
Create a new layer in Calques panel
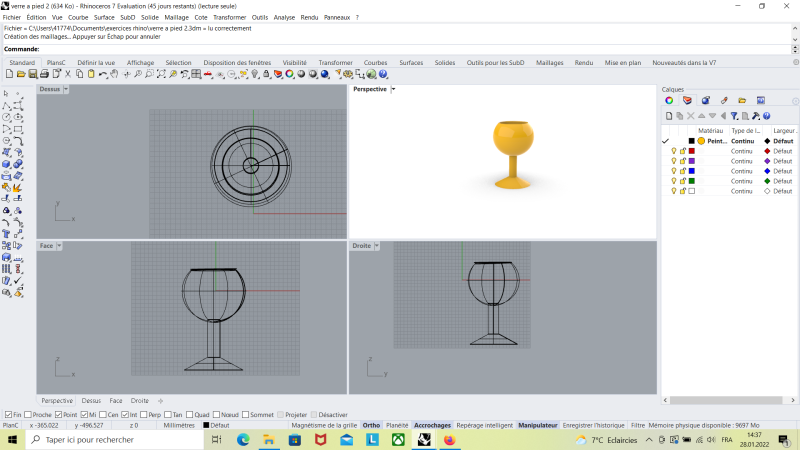click(669, 116)
